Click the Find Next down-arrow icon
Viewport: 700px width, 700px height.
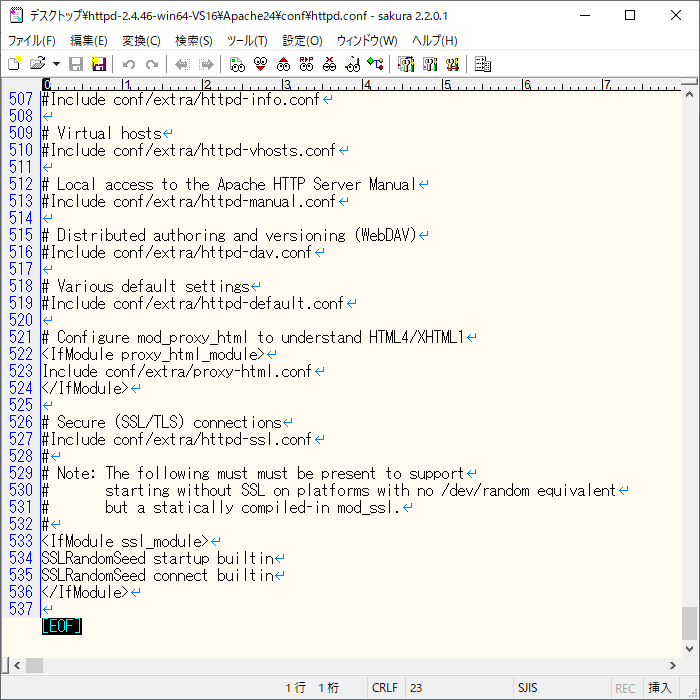[x=260, y=64]
